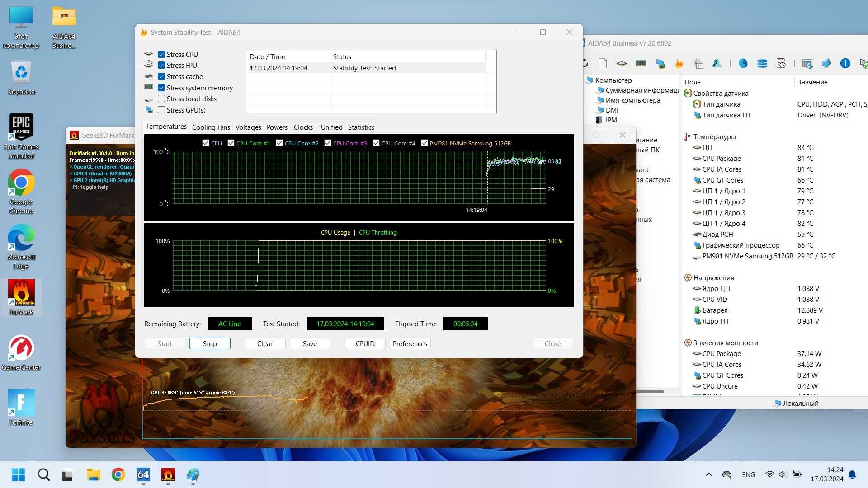Click the AIDA64 icon in the taskbar
Image resolution: width=868 pixels, height=488 pixels.
point(143,474)
